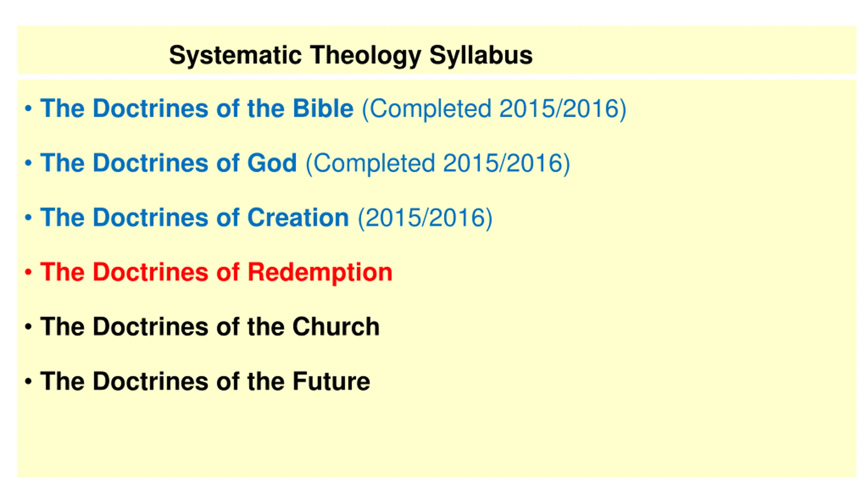Select The Doctrines of the Bible heading
Viewport: 868px width, 488px height.
click(197, 108)
